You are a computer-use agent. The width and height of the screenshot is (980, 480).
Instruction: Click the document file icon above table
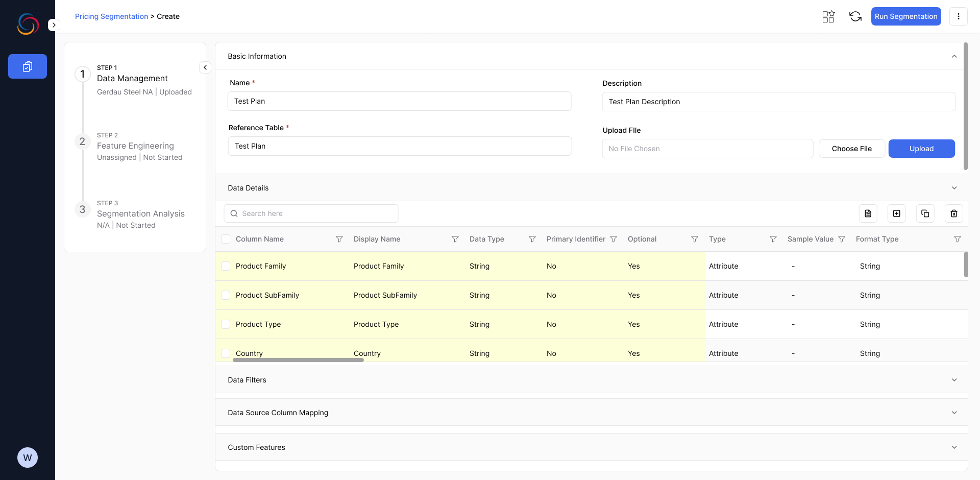coord(868,213)
